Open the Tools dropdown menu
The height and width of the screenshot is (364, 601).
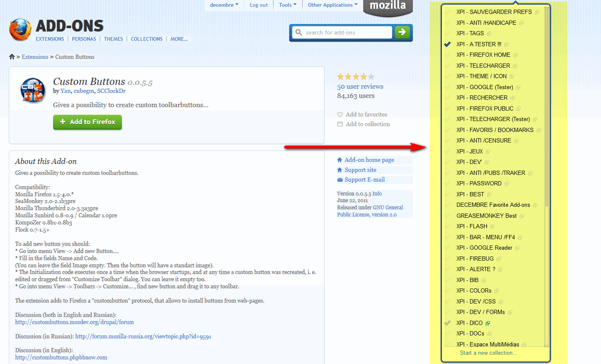287,5
